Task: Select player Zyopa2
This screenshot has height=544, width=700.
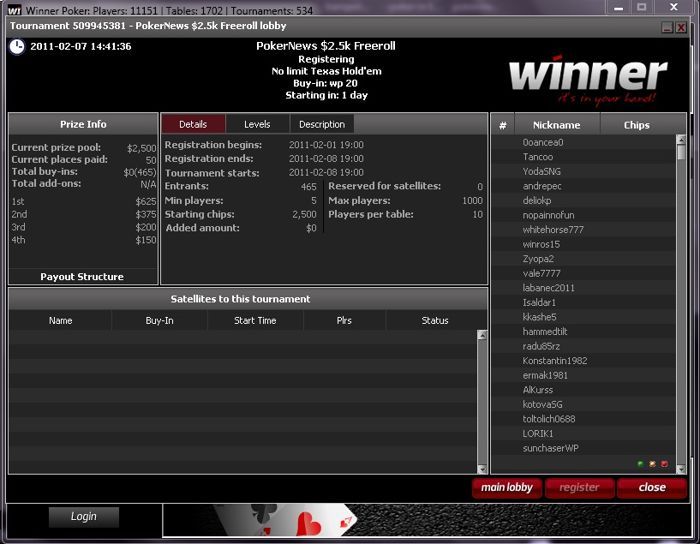Action: point(583,259)
